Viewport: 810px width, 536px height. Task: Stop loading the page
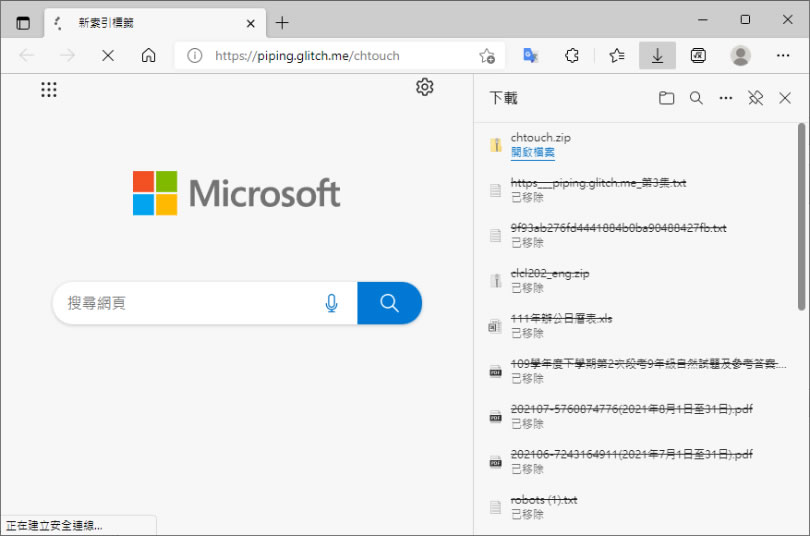108,55
